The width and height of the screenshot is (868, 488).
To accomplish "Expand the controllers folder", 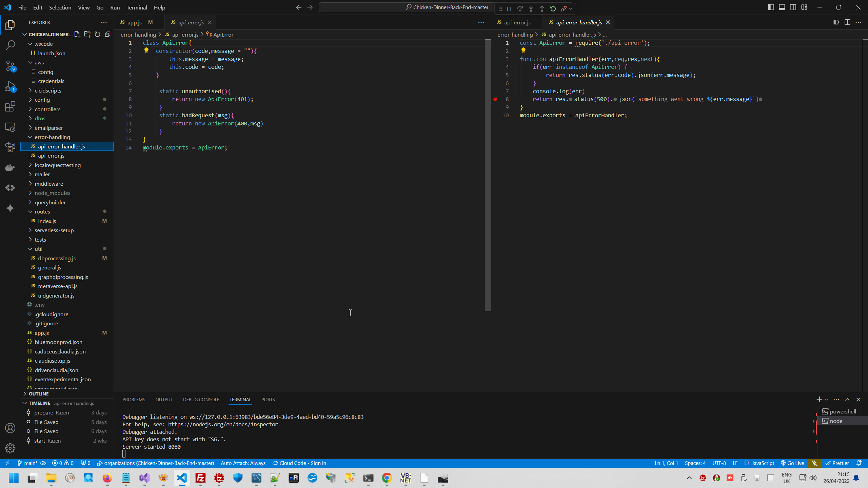I will pyautogui.click(x=47, y=109).
